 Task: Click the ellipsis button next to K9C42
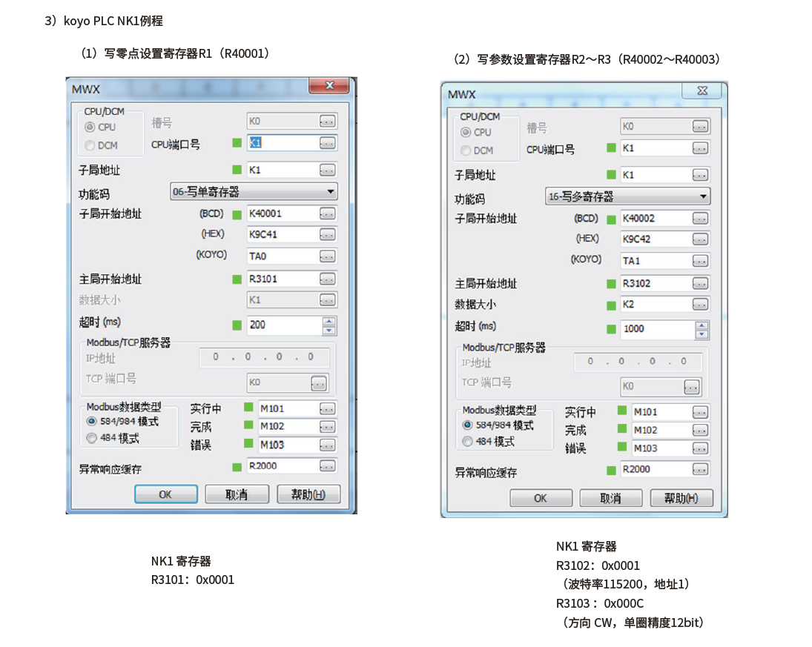(700, 239)
